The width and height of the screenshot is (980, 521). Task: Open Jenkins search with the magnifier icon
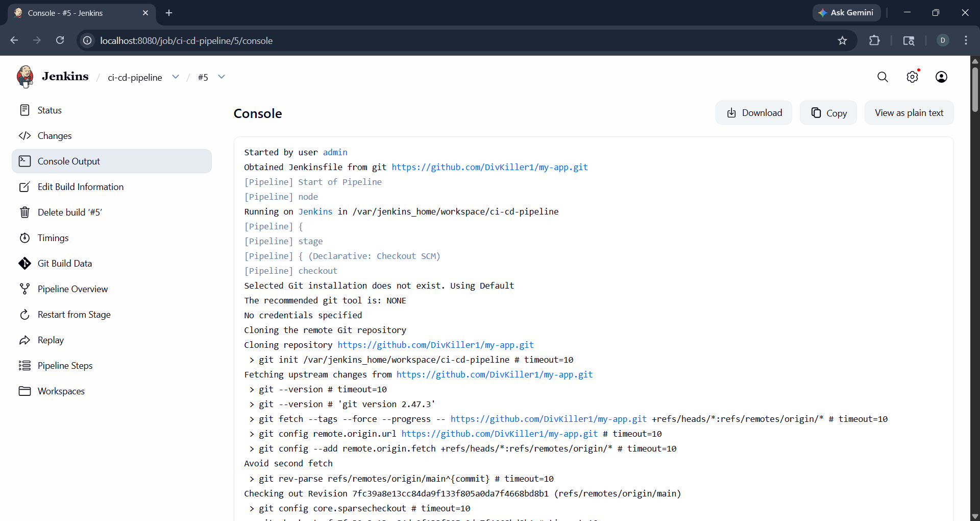[x=883, y=77]
